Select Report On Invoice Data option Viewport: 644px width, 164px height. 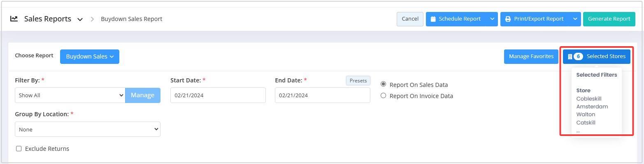tap(384, 96)
